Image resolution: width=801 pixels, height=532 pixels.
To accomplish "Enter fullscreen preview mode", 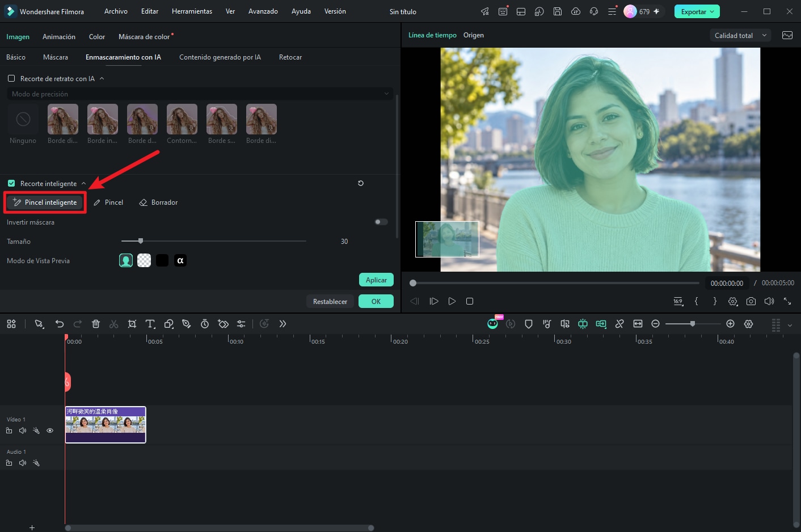I will [787, 301].
